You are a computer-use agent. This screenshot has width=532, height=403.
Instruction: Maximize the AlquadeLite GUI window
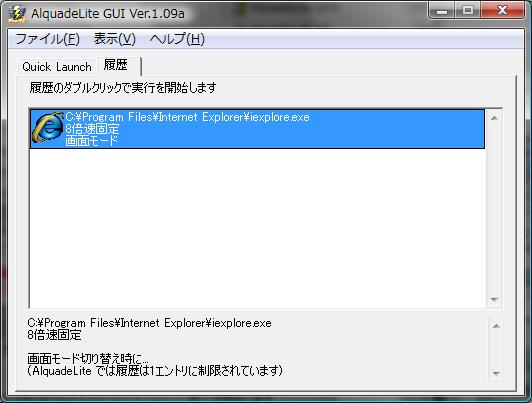pos(468,11)
